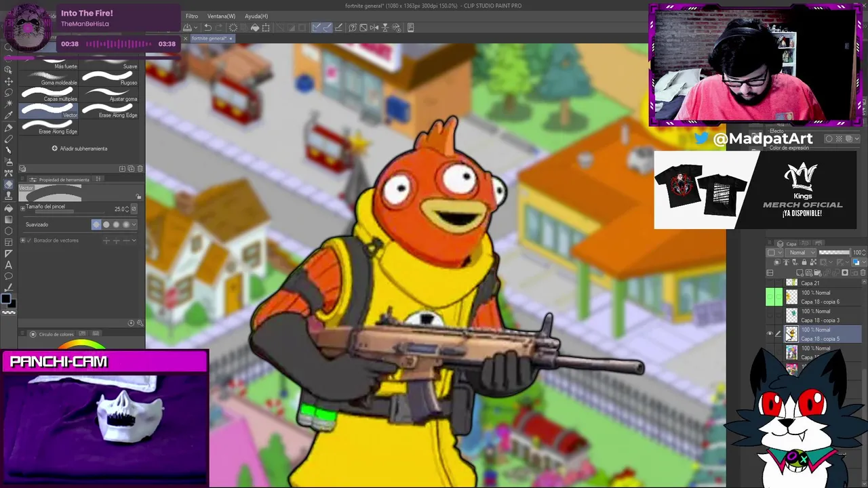Open the save icon dropdown arrow
The width and height of the screenshot is (868, 488).
coord(195,28)
